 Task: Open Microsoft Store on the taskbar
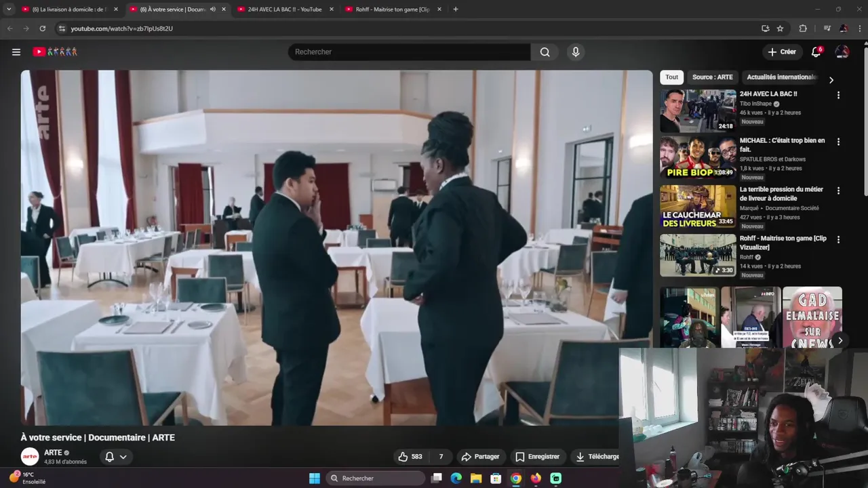(496, 479)
